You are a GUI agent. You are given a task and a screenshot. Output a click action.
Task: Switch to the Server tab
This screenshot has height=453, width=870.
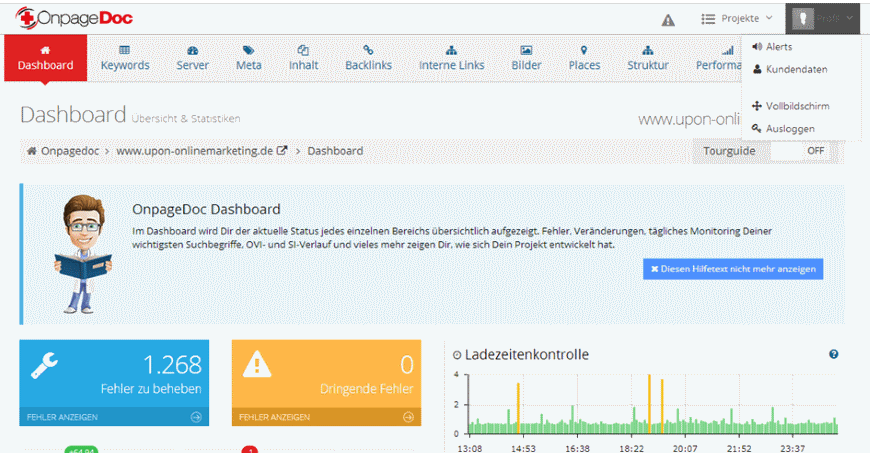coord(193,58)
